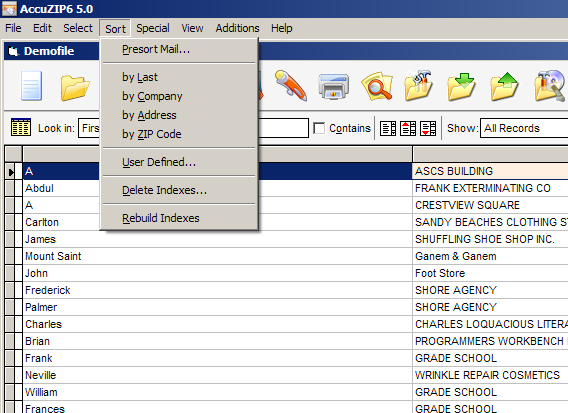Select the row marker for record A
568x413 pixels.
pyautogui.click(x=11, y=171)
